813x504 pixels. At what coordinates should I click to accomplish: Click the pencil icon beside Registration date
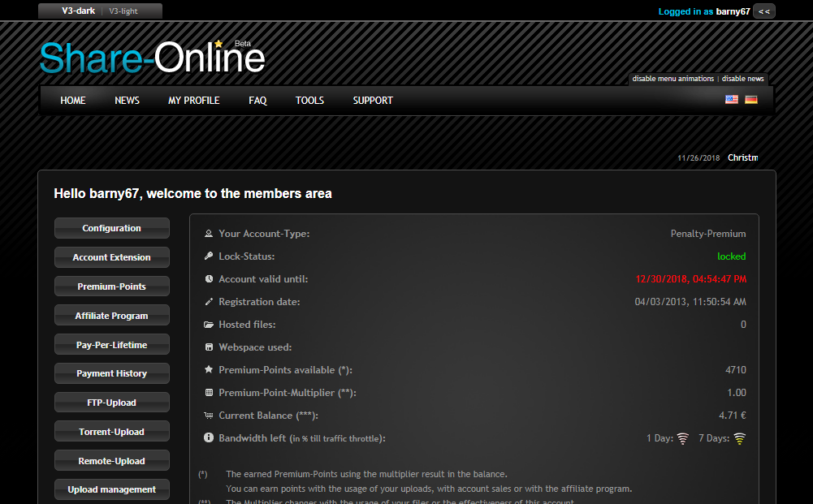(x=209, y=301)
